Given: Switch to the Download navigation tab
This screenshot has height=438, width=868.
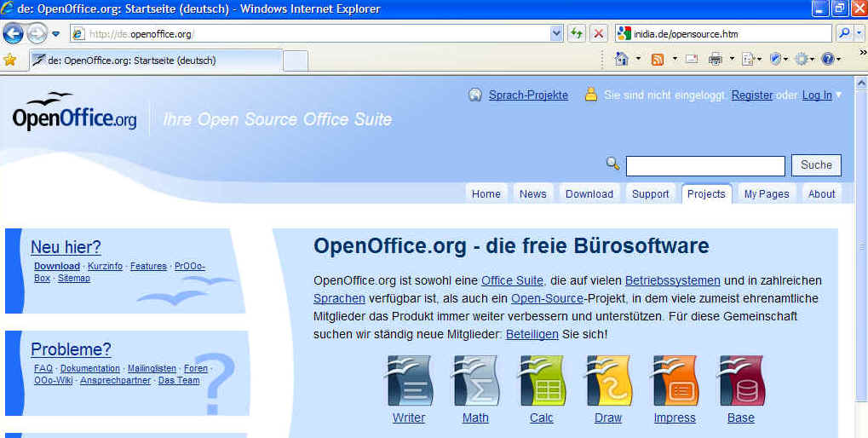Looking at the screenshot, I should pos(589,193).
